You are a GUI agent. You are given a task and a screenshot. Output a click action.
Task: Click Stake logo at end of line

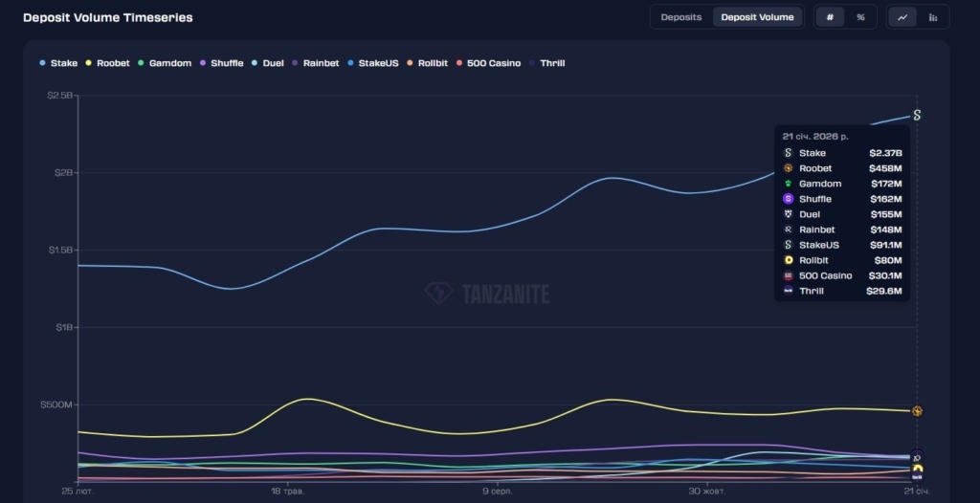tap(917, 115)
